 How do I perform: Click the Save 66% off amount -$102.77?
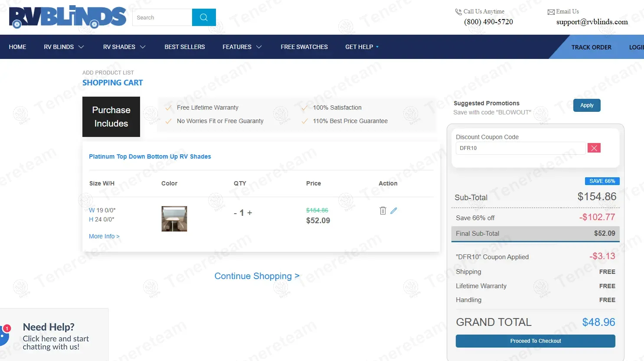point(597,217)
